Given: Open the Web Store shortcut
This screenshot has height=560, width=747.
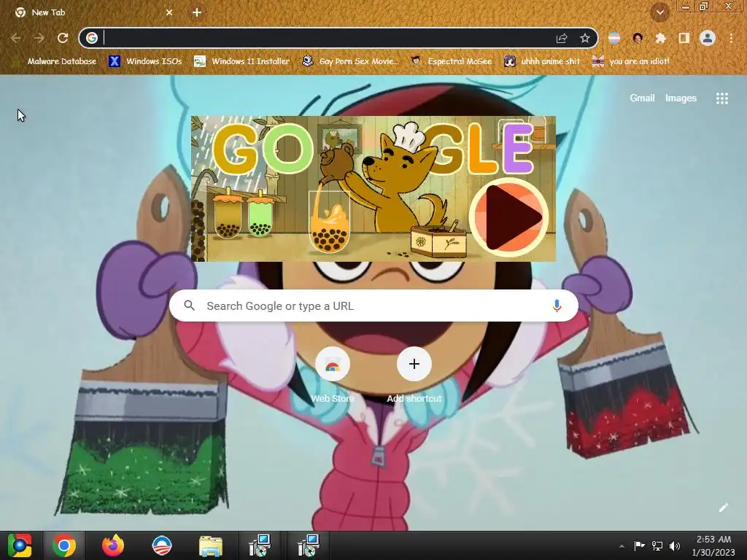Looking at the screenshot, I should tap(333, 376).
